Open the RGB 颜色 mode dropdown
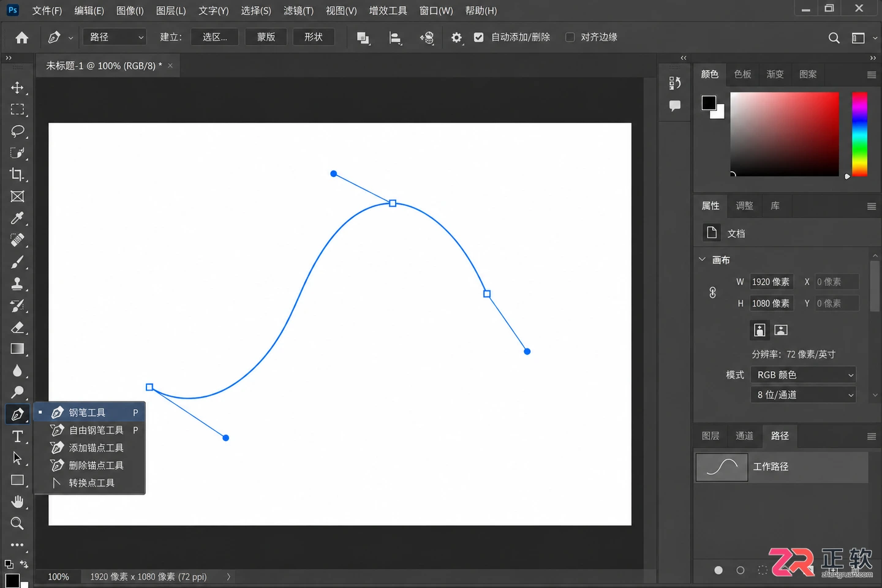The image size is (882, 588). pos(803,375)
